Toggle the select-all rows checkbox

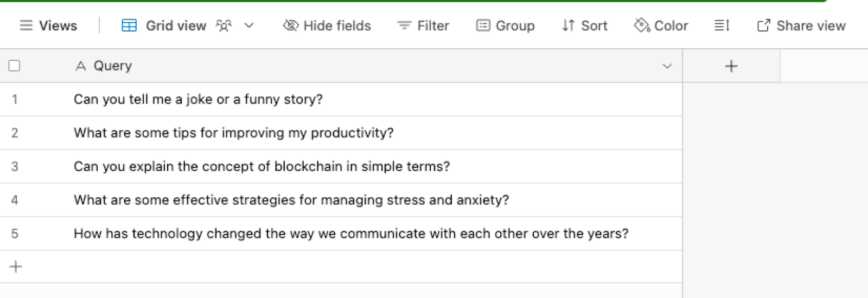tap(15, 66)
